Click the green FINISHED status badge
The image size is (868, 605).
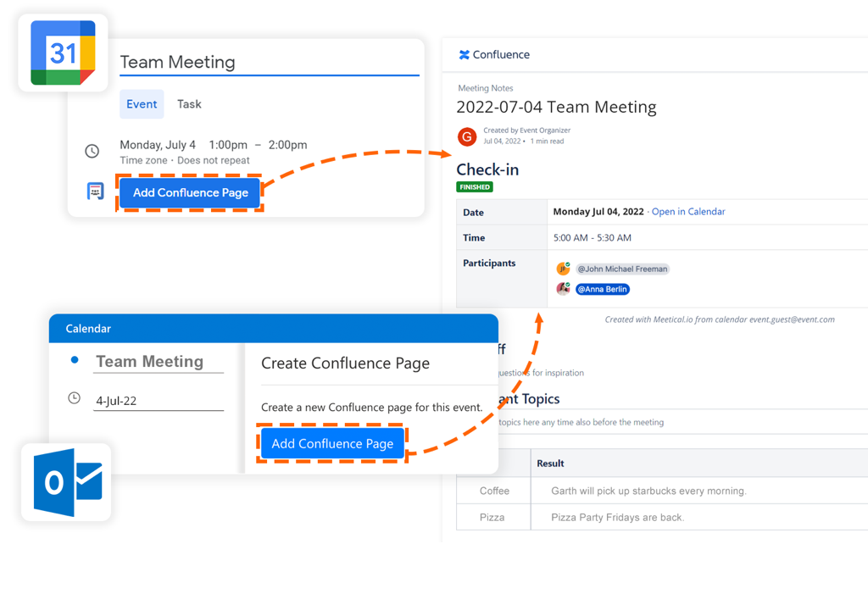point(475,187)
